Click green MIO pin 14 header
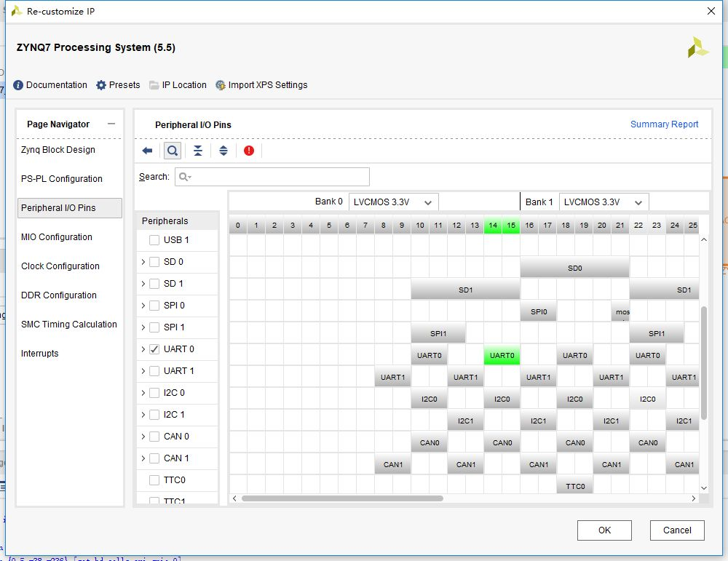The width and height of the screenshot is (728, 561). pyautogui.click(x=493, y=225)
